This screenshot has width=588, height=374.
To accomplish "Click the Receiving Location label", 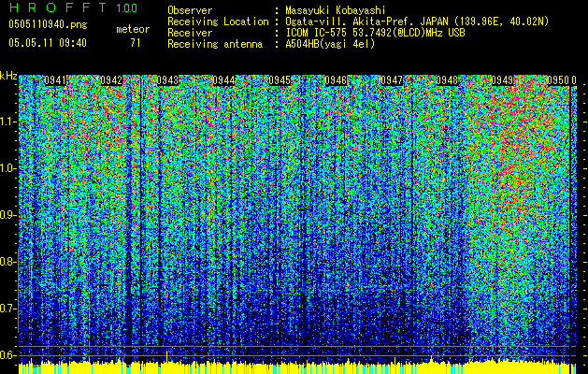I will [218, 22].
